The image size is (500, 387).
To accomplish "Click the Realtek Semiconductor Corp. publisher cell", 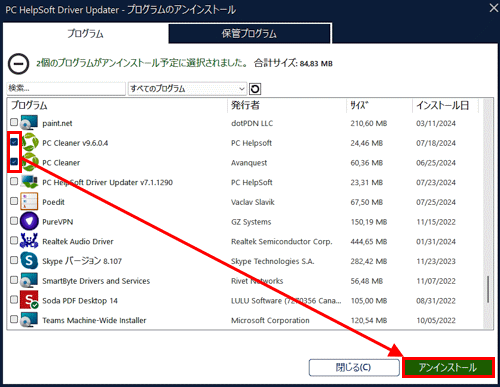I will coord(282,241).
